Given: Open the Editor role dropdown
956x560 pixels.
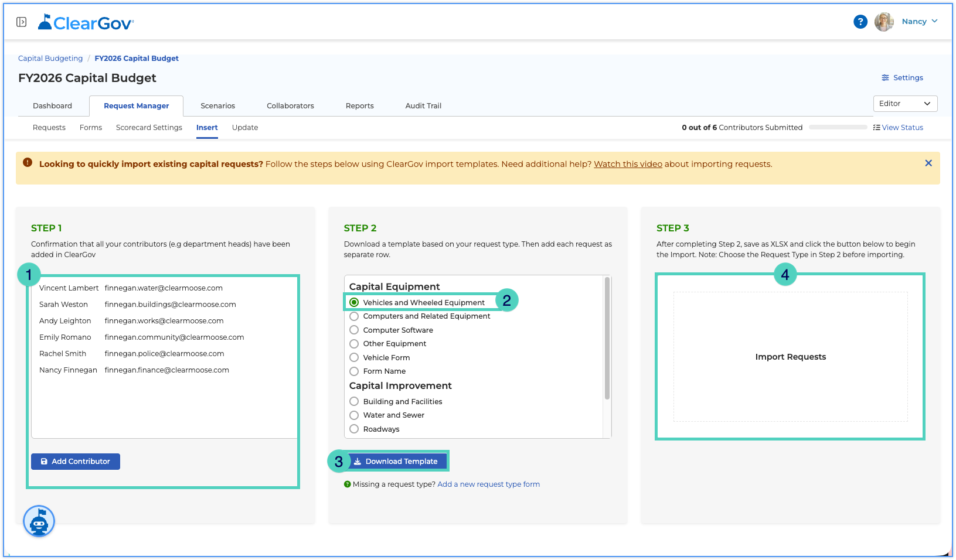Looking at the screenshot, I should pos(905,104).
